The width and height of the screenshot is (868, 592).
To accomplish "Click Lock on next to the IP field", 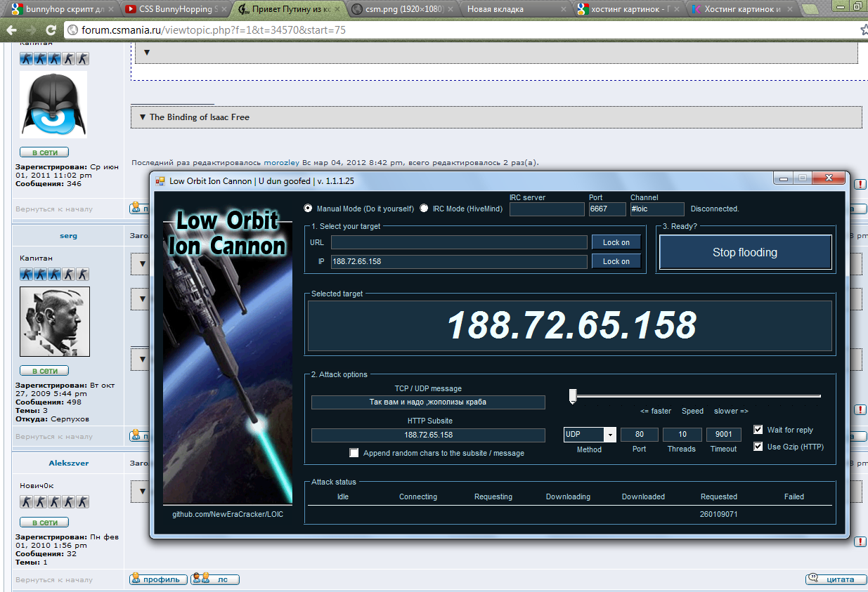I will 616,261.
